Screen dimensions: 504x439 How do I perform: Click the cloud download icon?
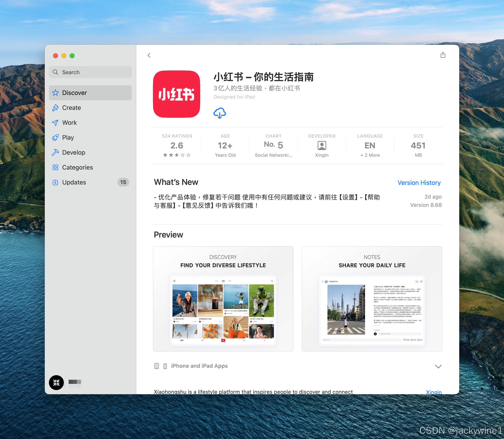(x=219, y=113)
